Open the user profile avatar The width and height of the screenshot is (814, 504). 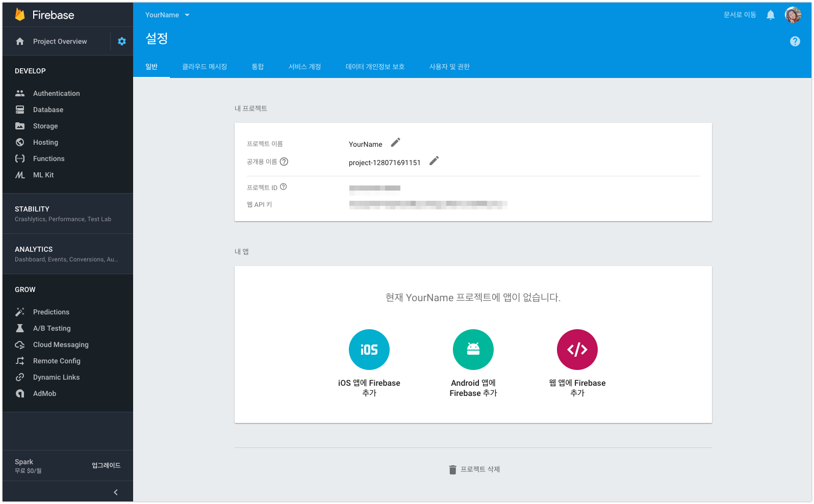point(793,15)
